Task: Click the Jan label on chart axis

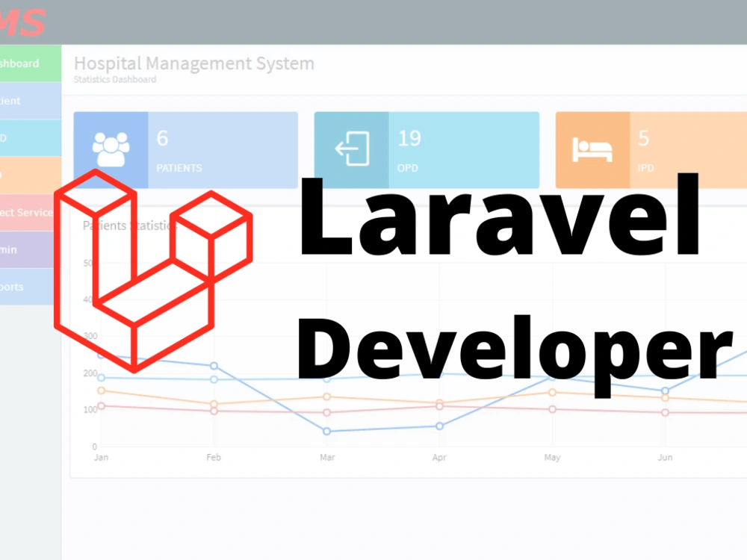Action: pyautogui.click(x=101, y=457)
